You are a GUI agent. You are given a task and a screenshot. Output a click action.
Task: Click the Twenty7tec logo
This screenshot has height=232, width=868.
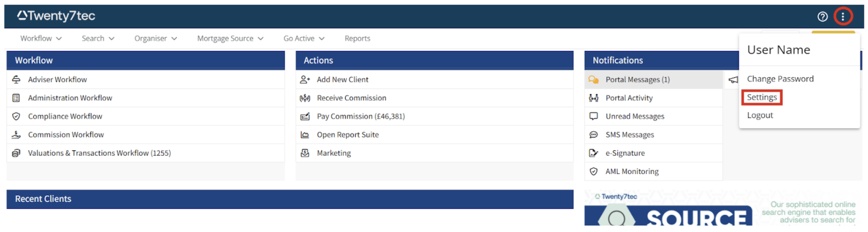(x=56, y=16)
